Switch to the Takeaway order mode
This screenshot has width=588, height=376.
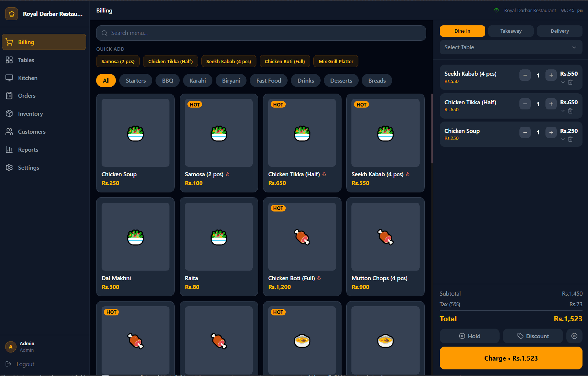click(x=511, y=31)
